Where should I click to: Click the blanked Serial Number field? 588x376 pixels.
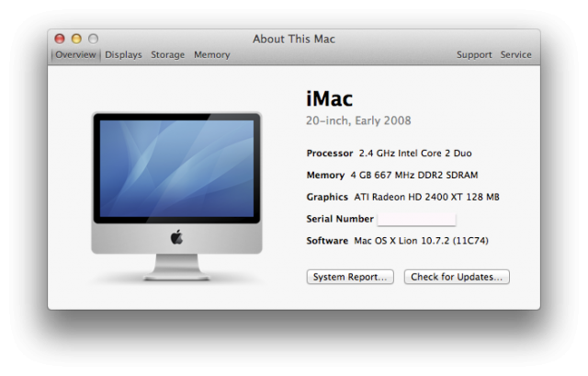[416, 220]
